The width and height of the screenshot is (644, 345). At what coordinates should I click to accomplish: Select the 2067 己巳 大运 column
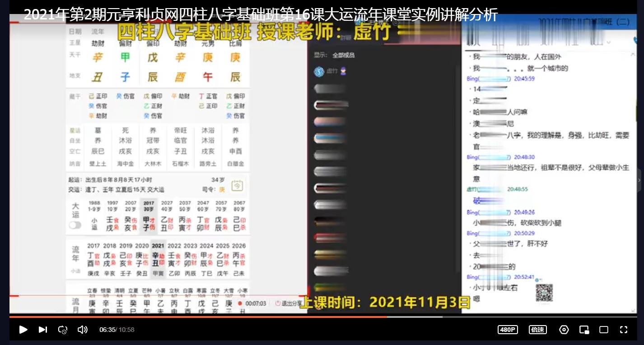(x=239, y=216)
